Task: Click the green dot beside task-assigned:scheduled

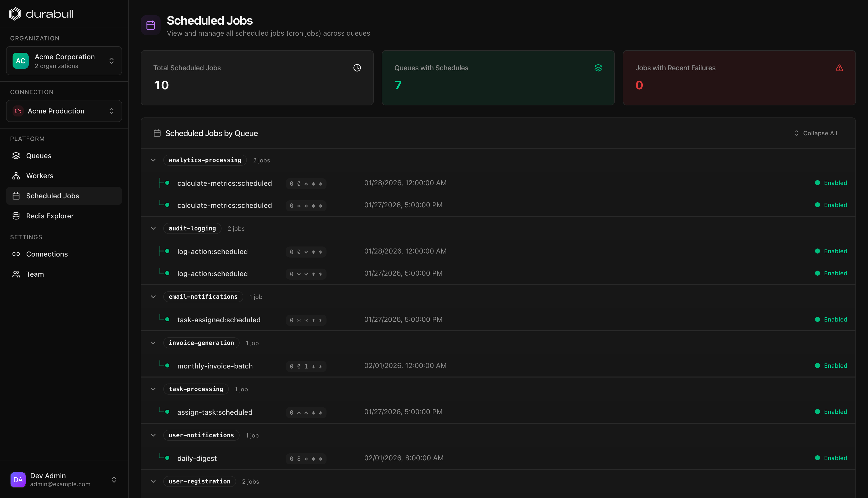Action: [x=167, y=319]
